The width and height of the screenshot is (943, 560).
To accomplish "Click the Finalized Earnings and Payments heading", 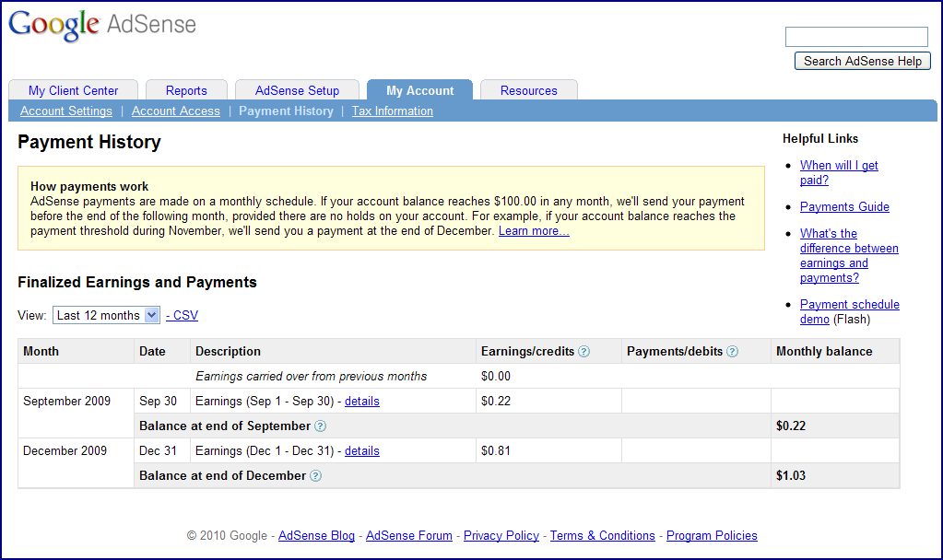I will click(137, 283).
